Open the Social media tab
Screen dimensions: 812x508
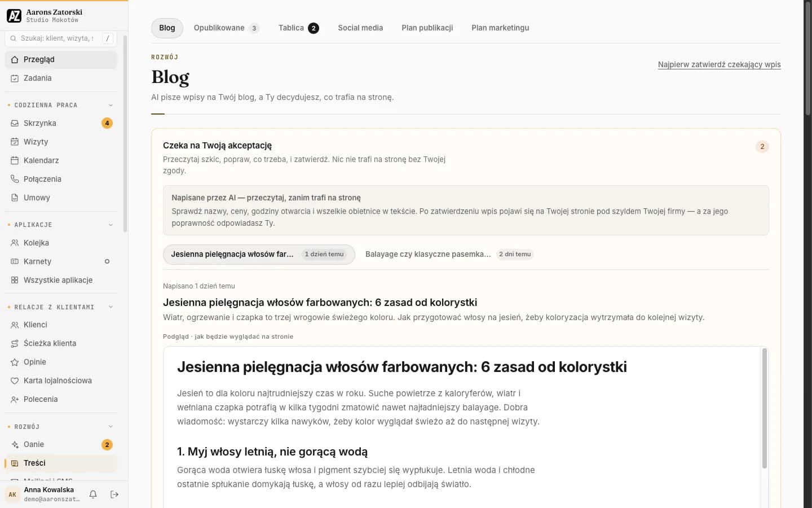[x=360, y=28]
